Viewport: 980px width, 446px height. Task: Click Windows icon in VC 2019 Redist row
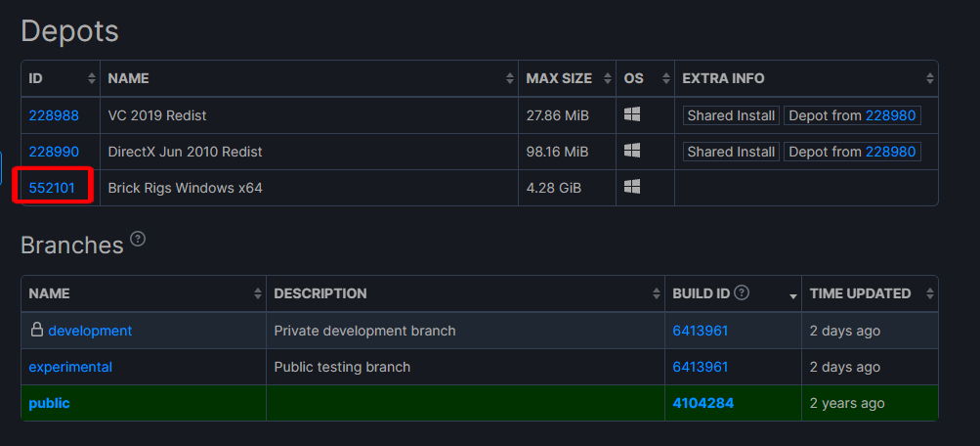coord(632,115)
